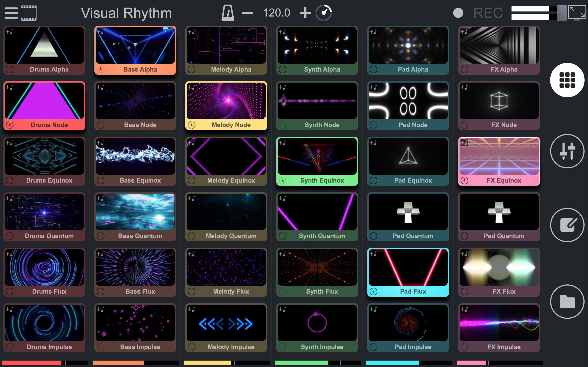Screen dimensions: 588x367
Task: Open the mixer faders panel icon
Action: (567, 151)
